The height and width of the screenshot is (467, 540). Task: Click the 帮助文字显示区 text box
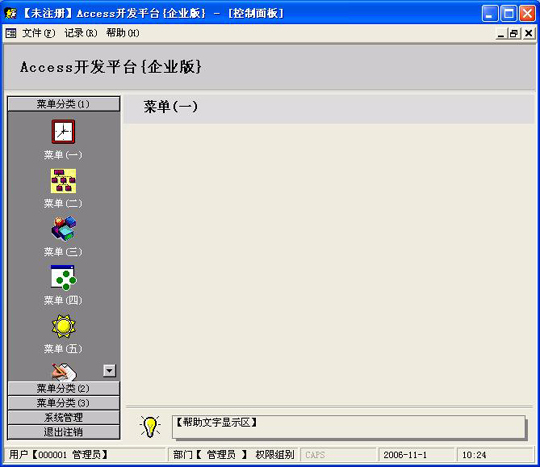click(349, 427)
